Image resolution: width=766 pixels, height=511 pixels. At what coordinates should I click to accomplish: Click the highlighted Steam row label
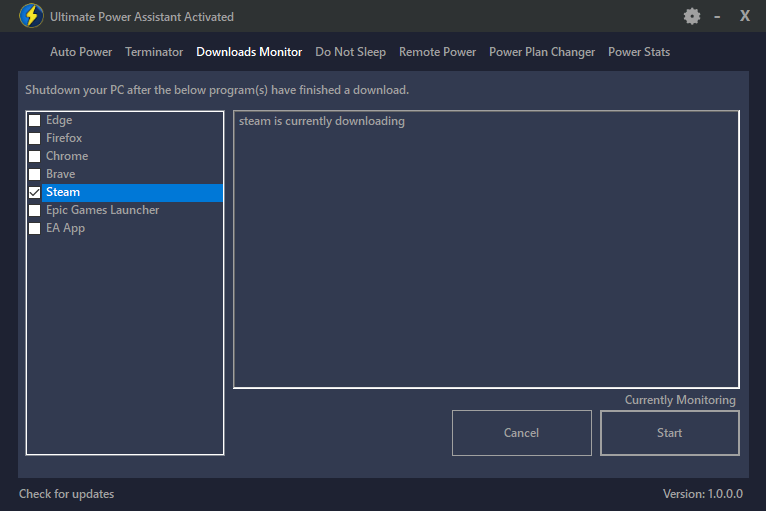coord(63,192)
